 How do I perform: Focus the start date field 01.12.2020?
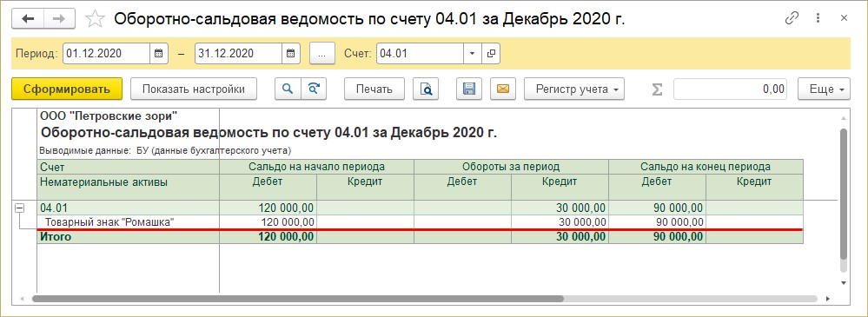(x=106, y=54)
